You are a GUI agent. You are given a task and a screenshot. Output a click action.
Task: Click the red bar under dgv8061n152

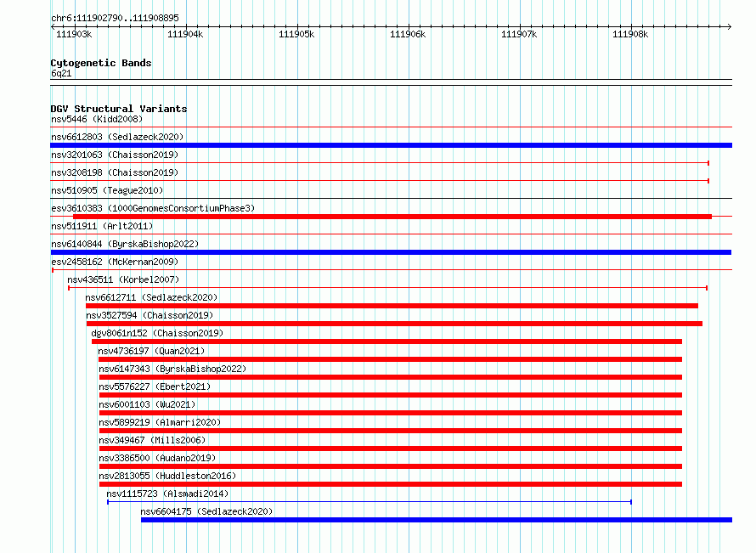(386, 341)
